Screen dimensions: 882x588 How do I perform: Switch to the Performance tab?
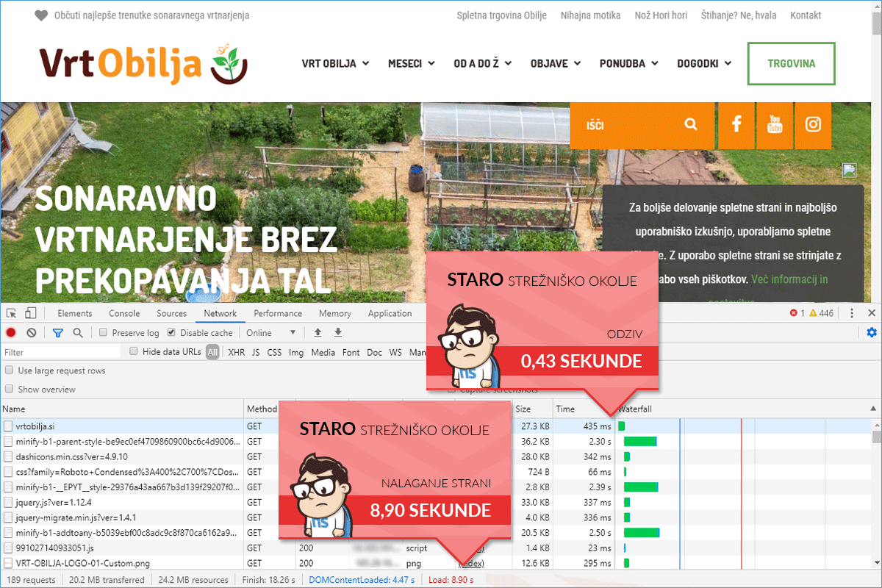[x=278, y=314]
